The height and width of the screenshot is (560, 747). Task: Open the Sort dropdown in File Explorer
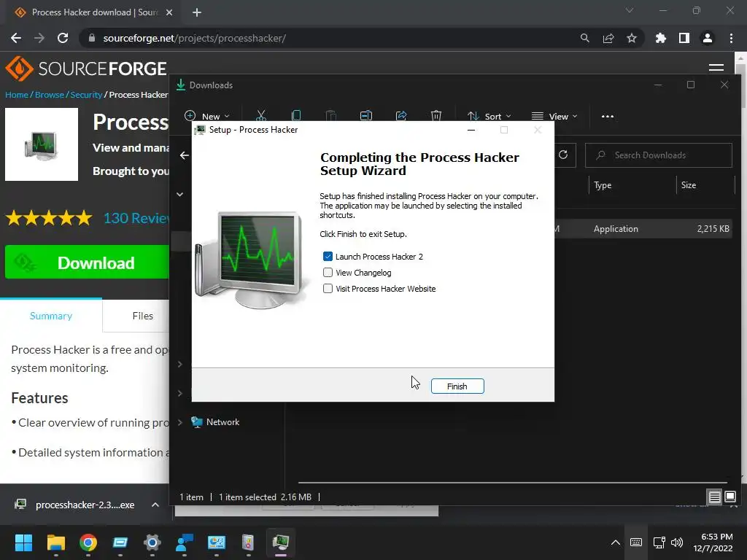pos(489,116)
